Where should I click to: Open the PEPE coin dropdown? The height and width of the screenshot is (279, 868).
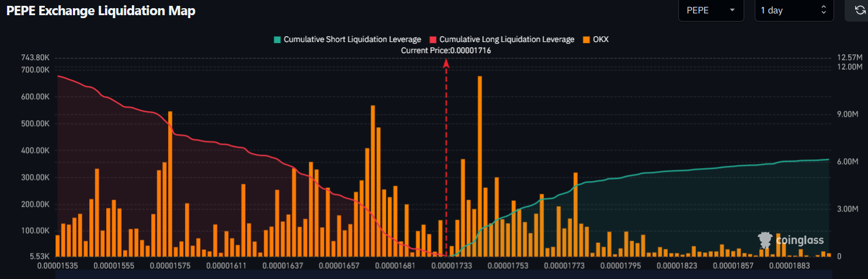[x=711, y=10]
